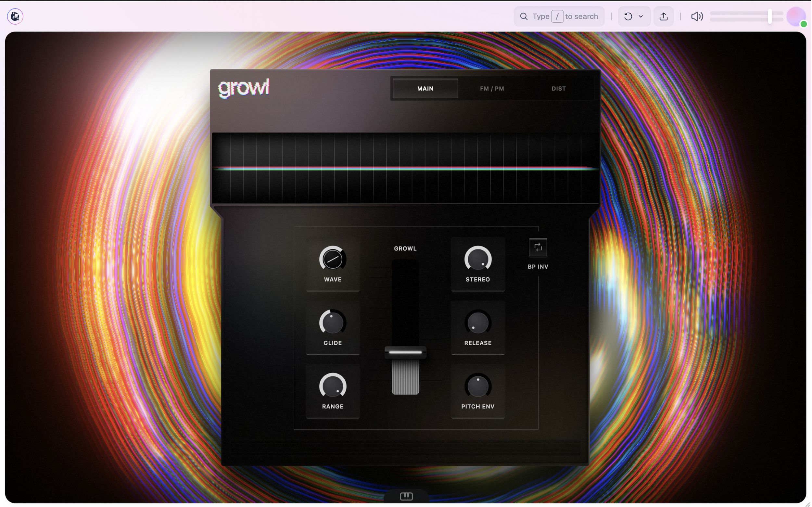Click the GLIDE knob
812x507 pixels.
[x=333, y=323]
